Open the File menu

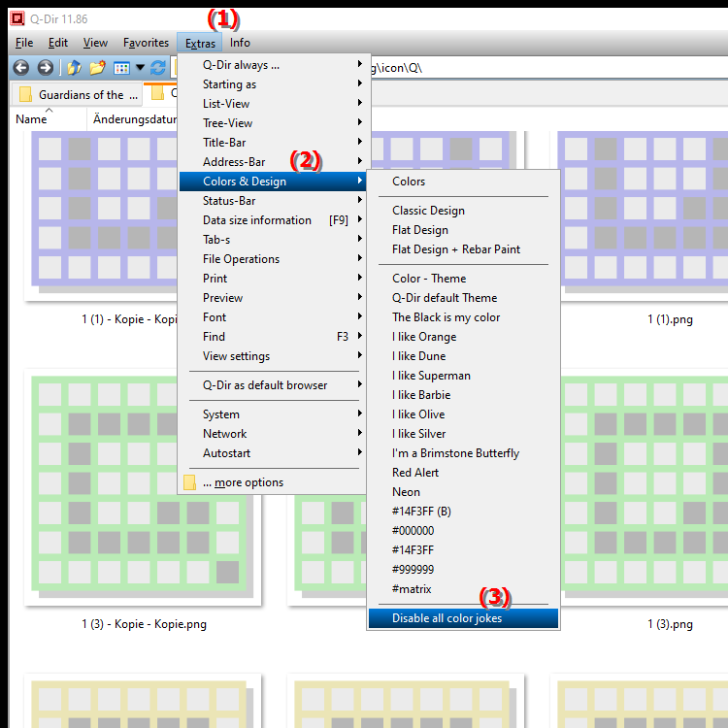coord(24,43)
